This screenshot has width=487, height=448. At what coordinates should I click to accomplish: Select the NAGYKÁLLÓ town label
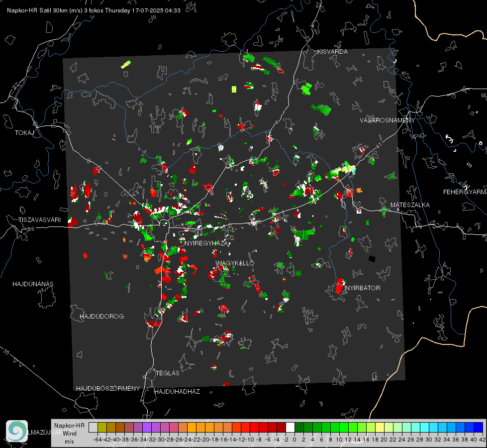point(236,263)
